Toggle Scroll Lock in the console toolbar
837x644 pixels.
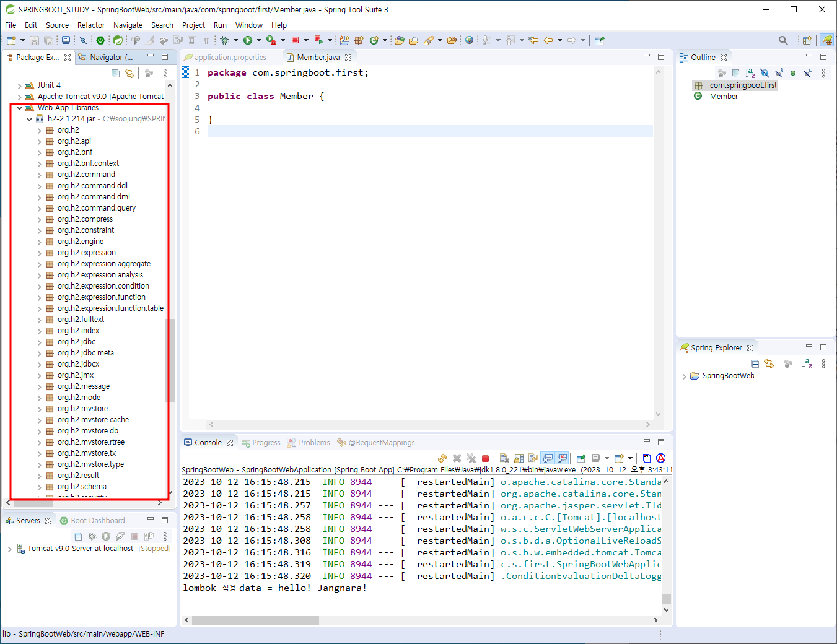(x=519, y=458)
